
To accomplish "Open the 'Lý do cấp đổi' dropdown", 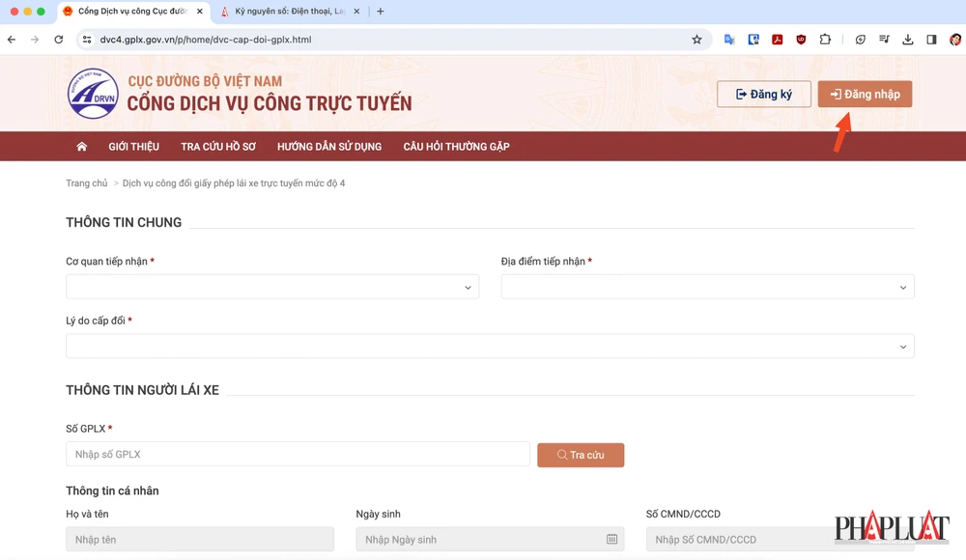I will pyautogui.click(x=489, y=345).
